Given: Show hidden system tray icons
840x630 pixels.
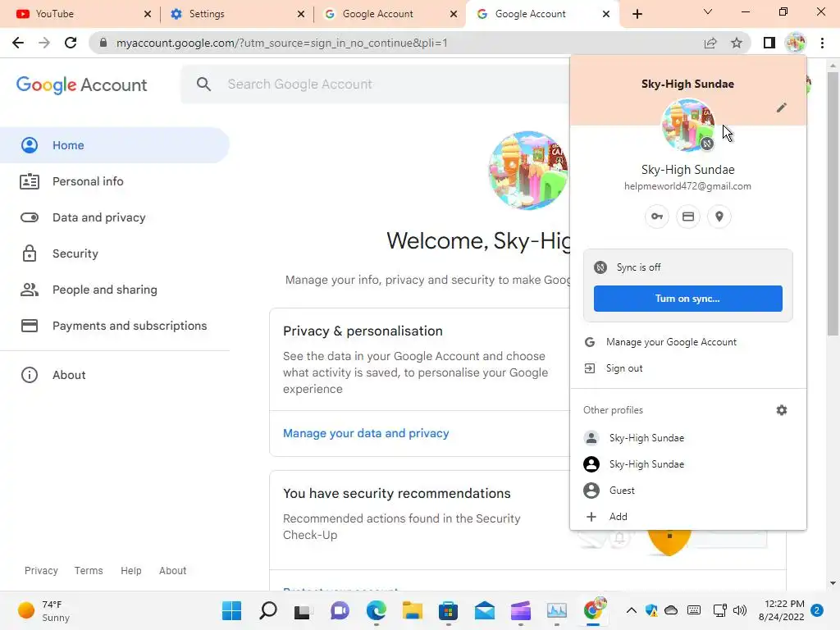Looking at the screenshot, I should coord(631,610).
